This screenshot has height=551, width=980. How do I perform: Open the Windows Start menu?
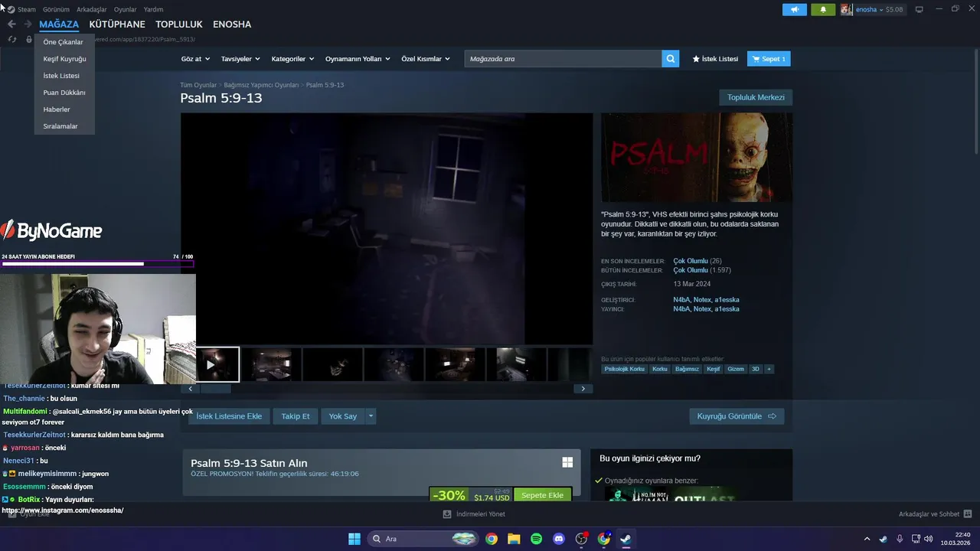tap(354, 539)
